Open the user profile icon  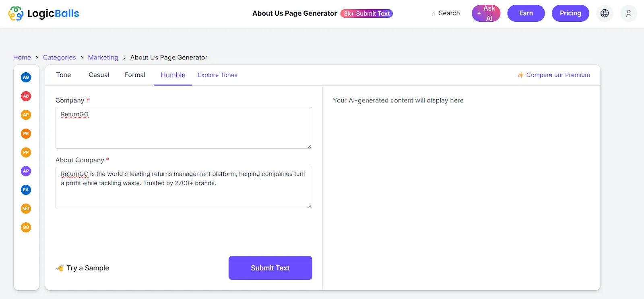pyautogui.click(x=629, y=13)
